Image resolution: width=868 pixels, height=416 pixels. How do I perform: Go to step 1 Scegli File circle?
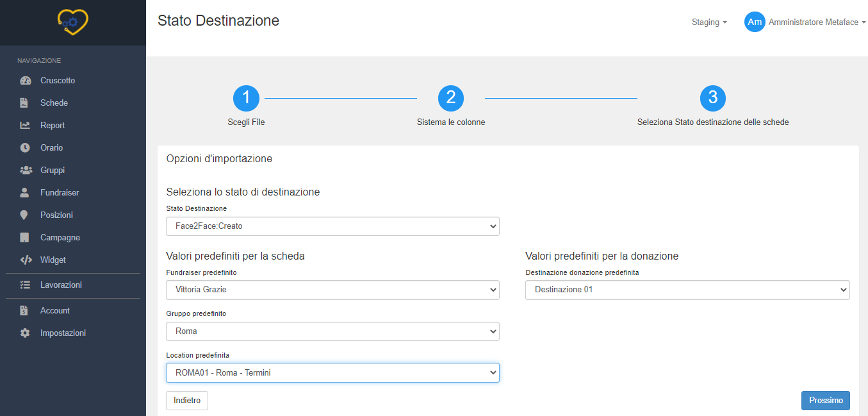(x=246, y=98)
